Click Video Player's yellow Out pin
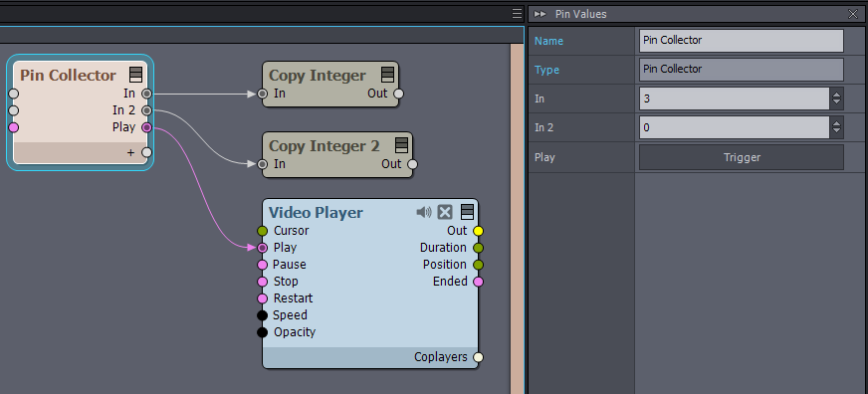The height and width of the screenshot is (394, 868). click(478, 231)
